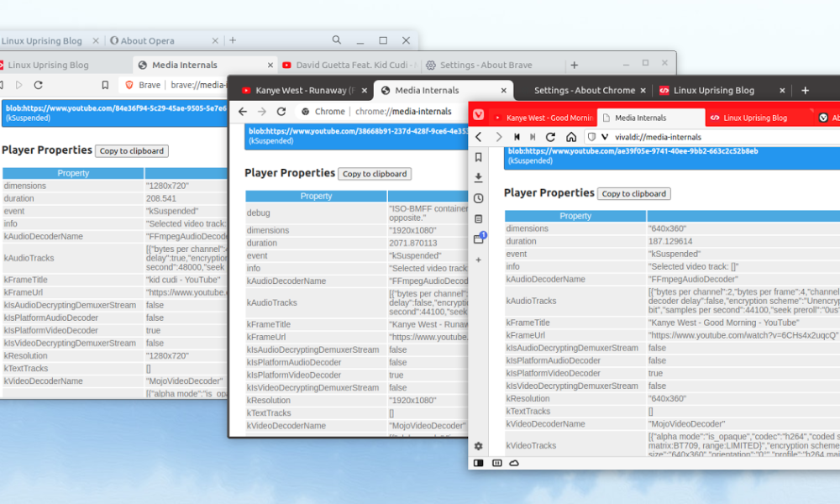
Task: Click Copy to clipboard in the Chrome window
Action: click(x=375, y=174)
